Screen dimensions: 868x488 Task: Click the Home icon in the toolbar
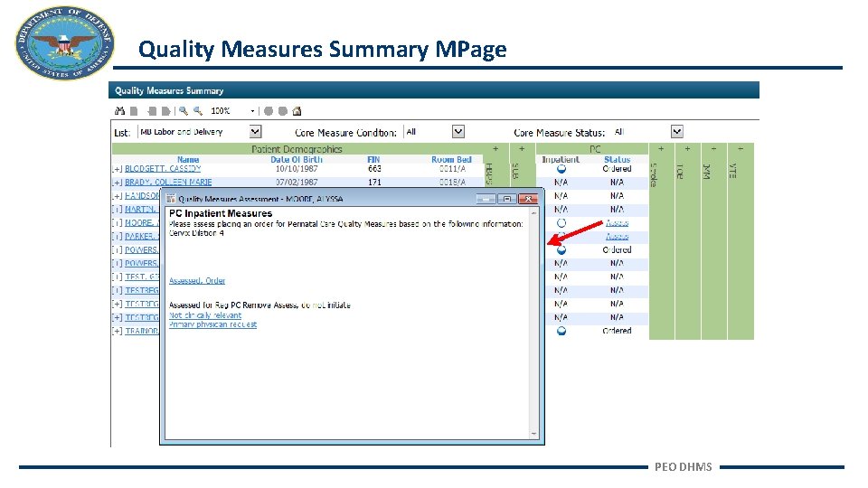[297, 111]
